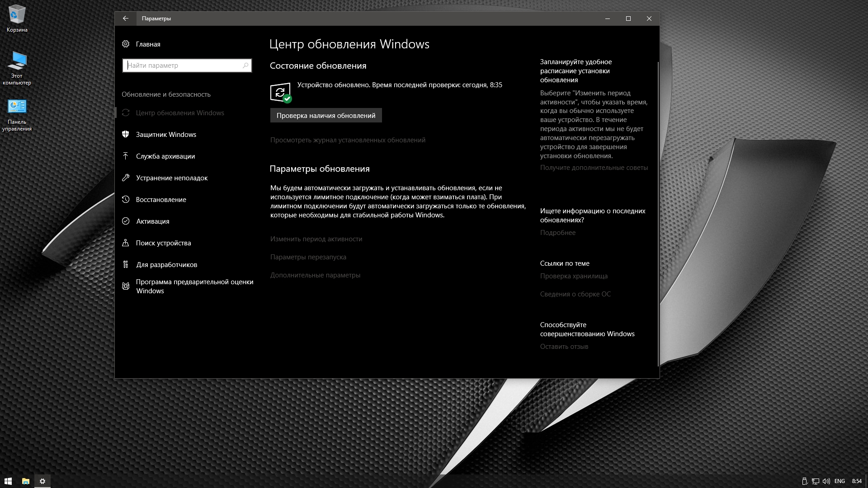This screenshot has height=488, width=868.
Task: Click Restart options link
Action: pyautogui.click(x=308, y=257)
